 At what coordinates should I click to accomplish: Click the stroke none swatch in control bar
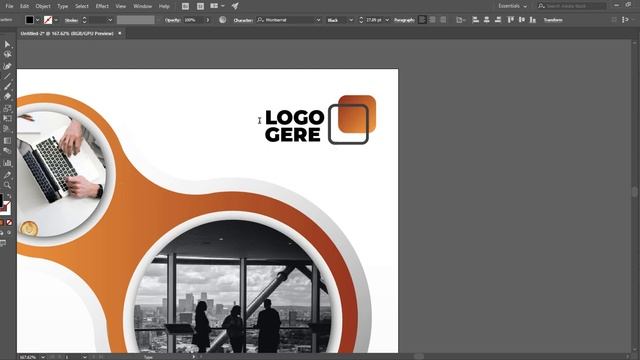(48, 20)
